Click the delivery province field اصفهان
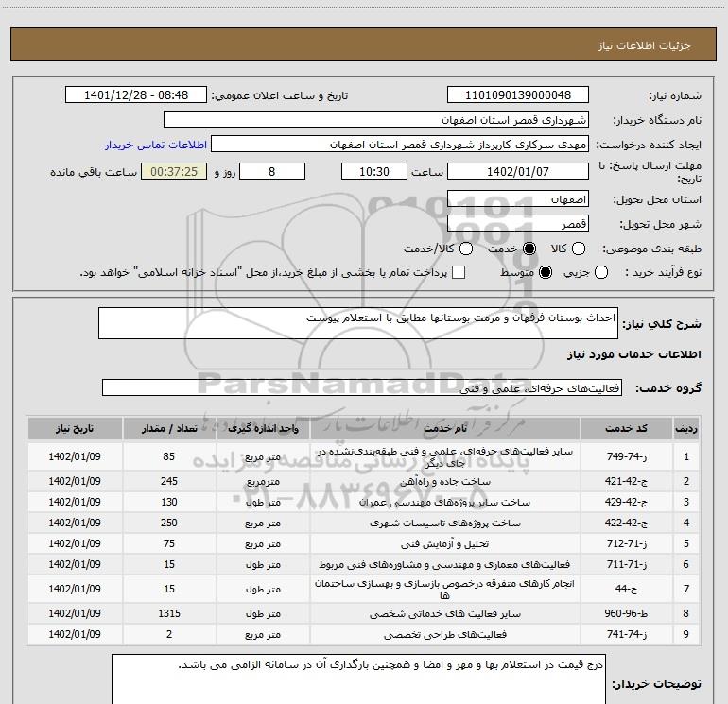The image size is (728, 704). (518, 198)
